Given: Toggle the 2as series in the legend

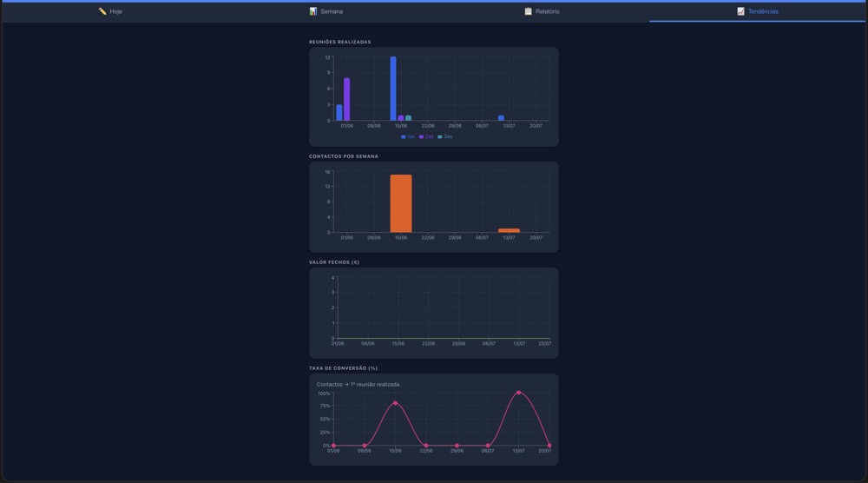Looking at the screenshot, I should [x=426, y=136].
